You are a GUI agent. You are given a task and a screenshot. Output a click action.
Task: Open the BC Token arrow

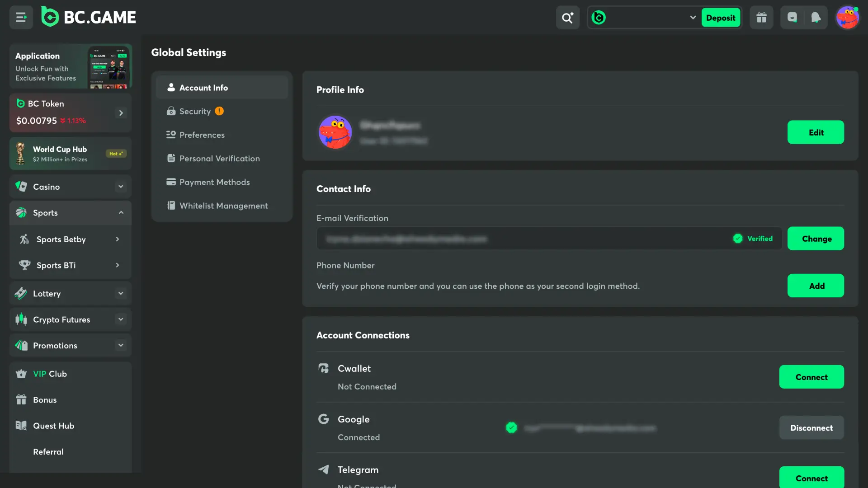click(121, 113)
